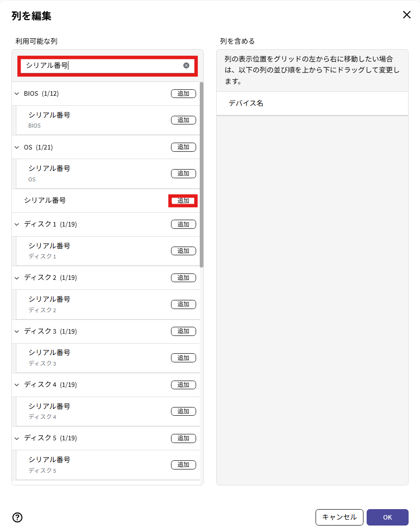The width and height of the screenshot is (420, 531).
Task: Collapse the ディスク 3 group chevron
Action: 17,331
